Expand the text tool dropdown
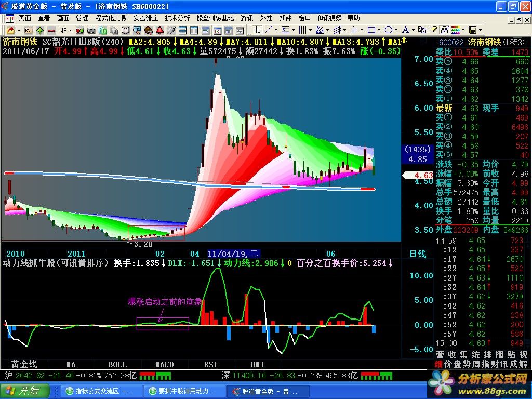532x399 pixels. (x=413, y=30)
